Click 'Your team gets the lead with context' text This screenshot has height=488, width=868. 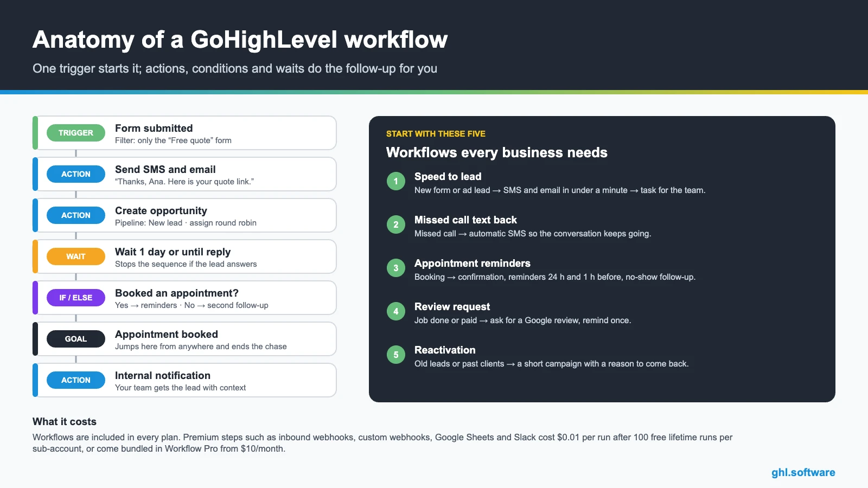[180, 388]
